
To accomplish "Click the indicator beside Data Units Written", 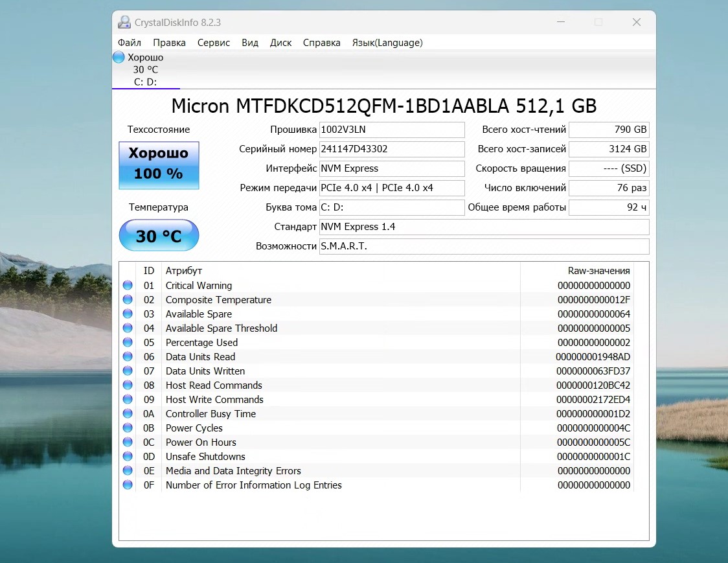I will pyautogui.click(x=127, y=371).
